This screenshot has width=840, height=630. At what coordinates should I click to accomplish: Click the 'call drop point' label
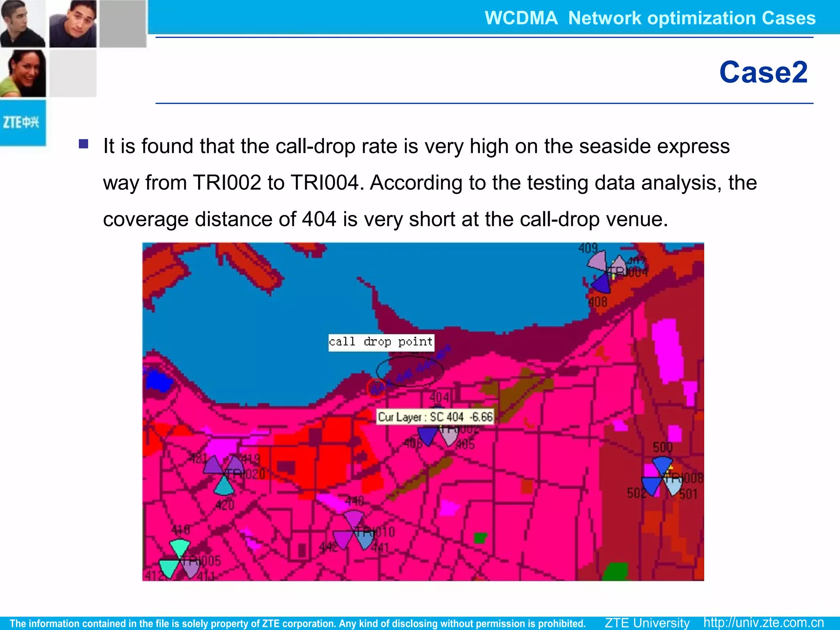[x=381, y=342]
